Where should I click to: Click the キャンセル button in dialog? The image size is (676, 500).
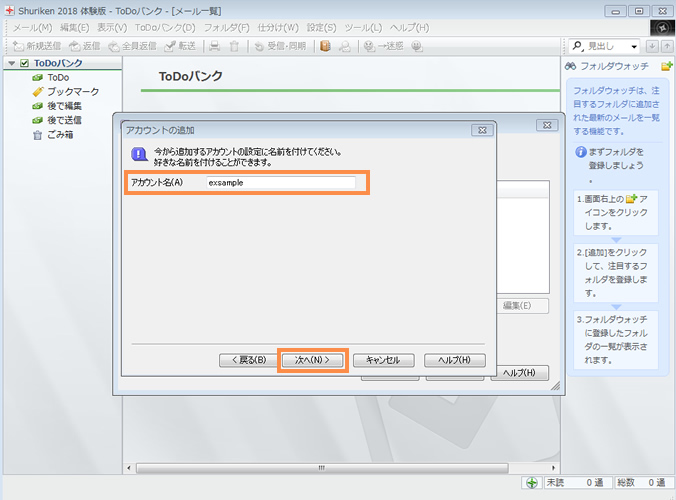[383, 360]
